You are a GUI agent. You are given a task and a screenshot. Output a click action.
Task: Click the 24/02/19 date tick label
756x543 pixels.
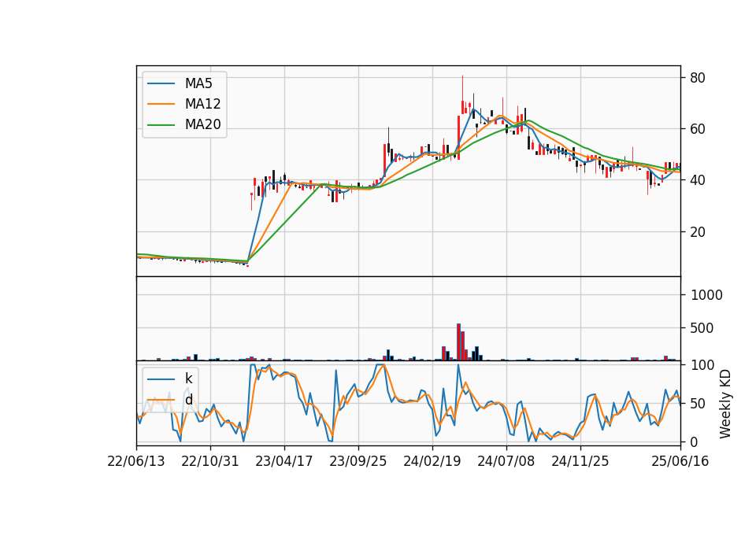click(432, 461)
